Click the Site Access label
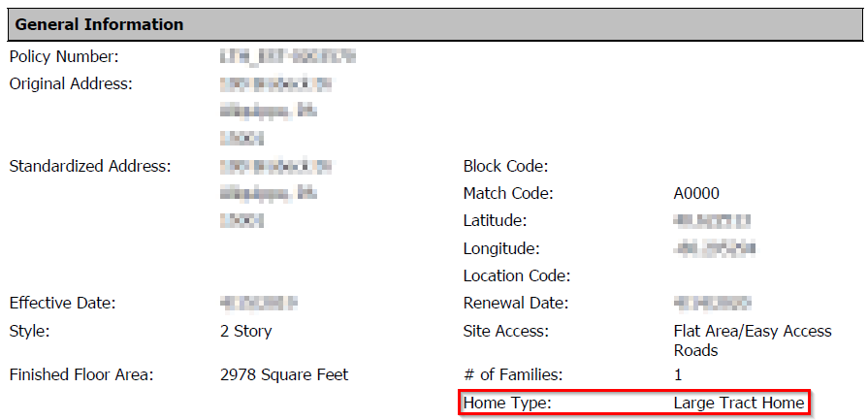Viewport: 868px width, 420px height. (505, 331)
